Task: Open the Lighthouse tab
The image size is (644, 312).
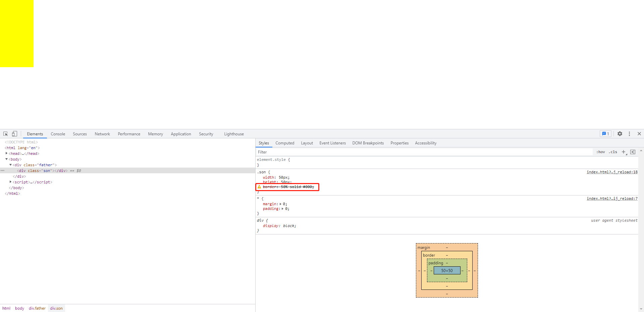Action: point(234,134)
